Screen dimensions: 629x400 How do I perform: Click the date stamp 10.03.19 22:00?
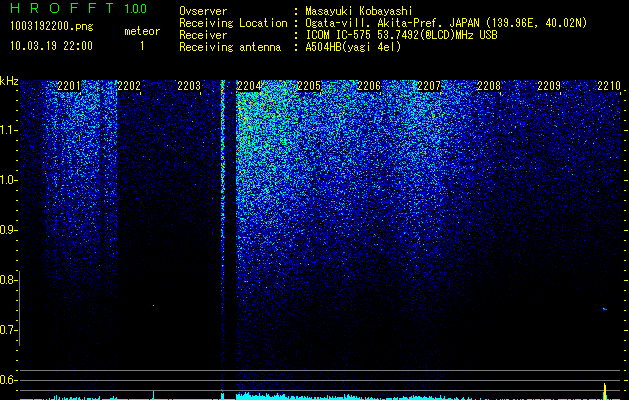pos(51,46)
